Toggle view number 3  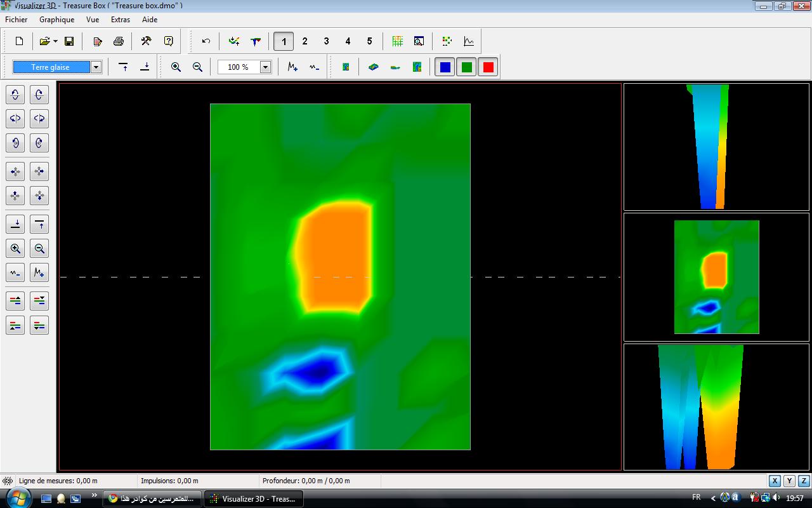[x=326, y=41]
